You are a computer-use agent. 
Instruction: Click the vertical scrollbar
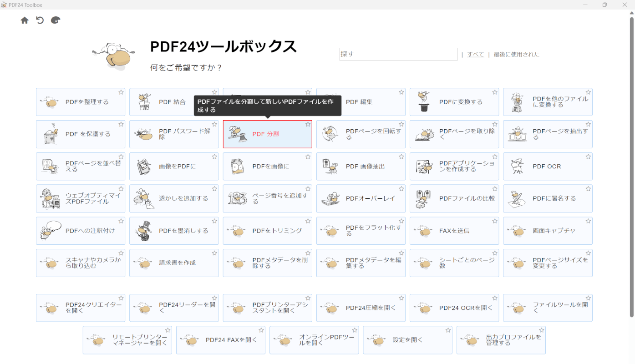[631, 166]
